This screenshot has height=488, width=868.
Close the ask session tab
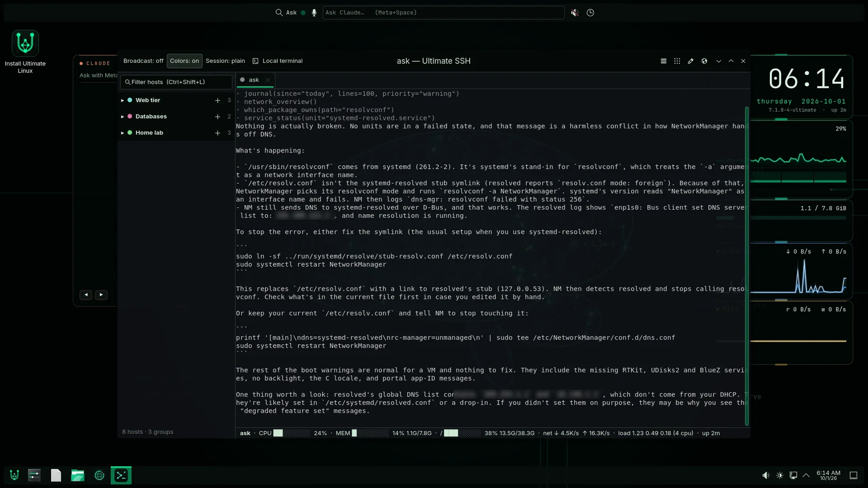coord(267,80)
